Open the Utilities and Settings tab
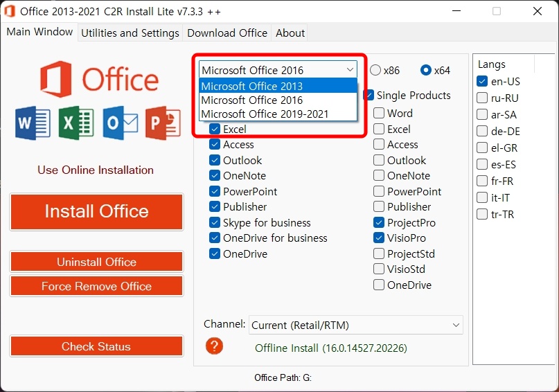This screenshot has height=392, width=559. (130, 33)
